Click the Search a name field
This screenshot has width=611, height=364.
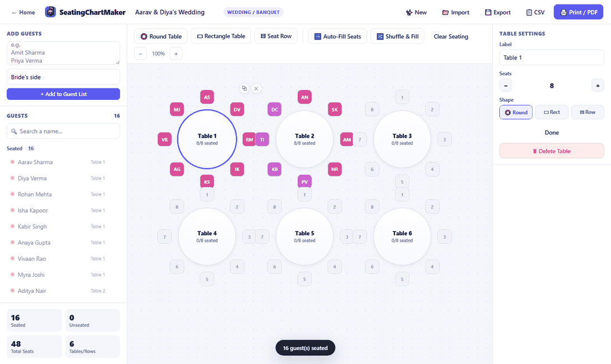coord(63,131)
